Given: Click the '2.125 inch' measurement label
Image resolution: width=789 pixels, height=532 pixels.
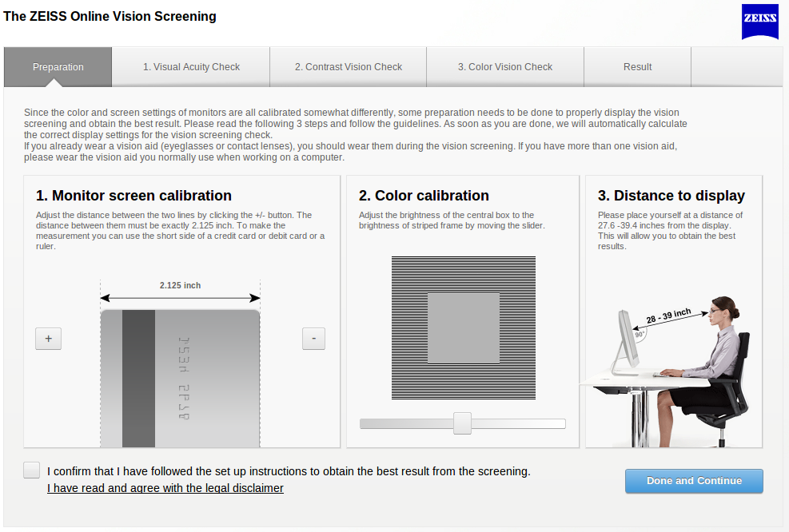Looking at the screenshot, I should (x=180, y=285).
